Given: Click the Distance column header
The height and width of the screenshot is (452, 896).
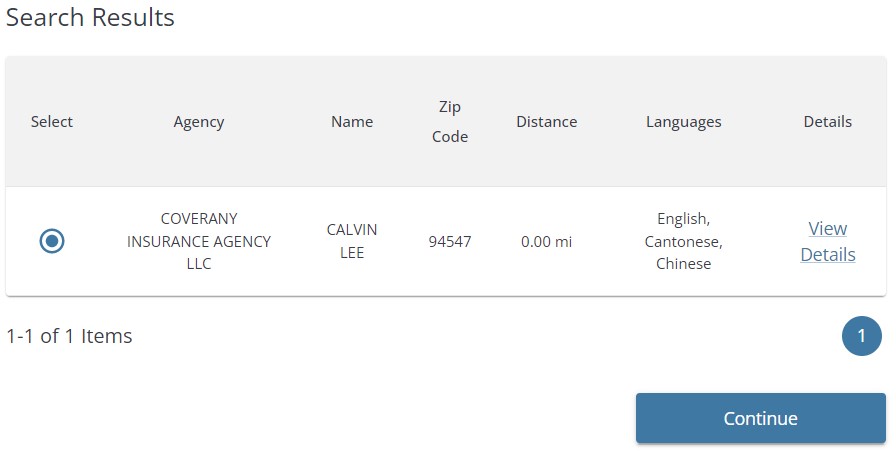Looking at the screenshot, I should pos(546,122).
